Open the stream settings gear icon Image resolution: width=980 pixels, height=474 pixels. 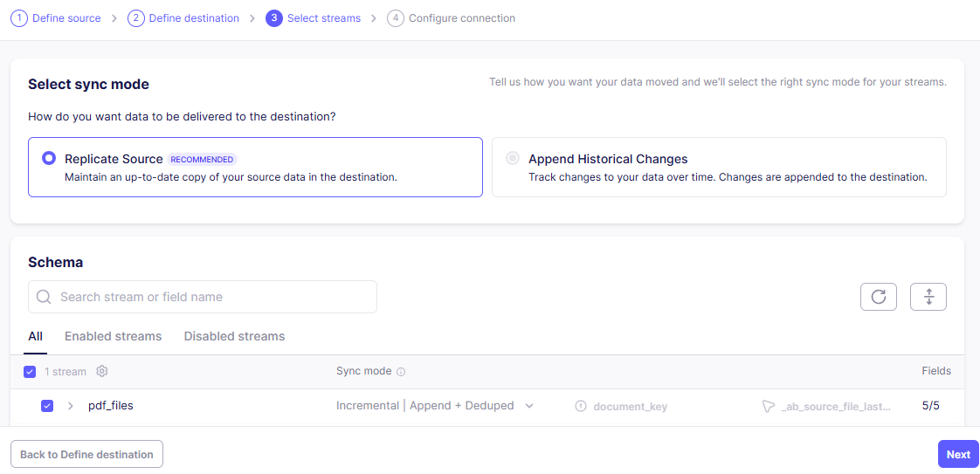click(102, 372)
